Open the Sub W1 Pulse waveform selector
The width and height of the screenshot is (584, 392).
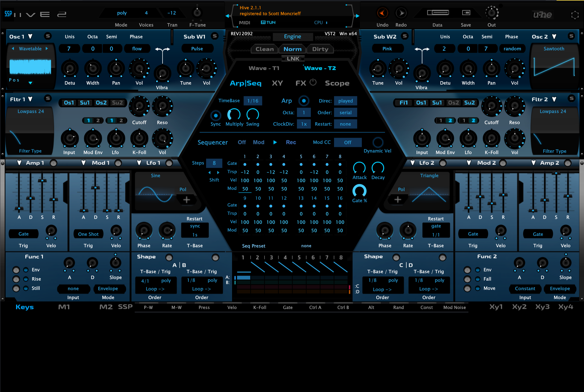[x=197, y=48]
